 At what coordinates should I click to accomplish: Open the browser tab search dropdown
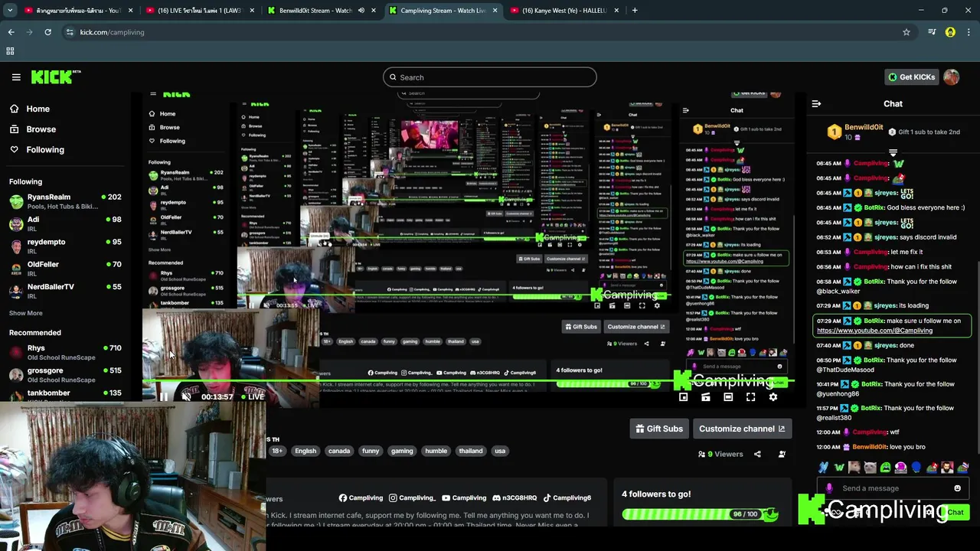11,11
